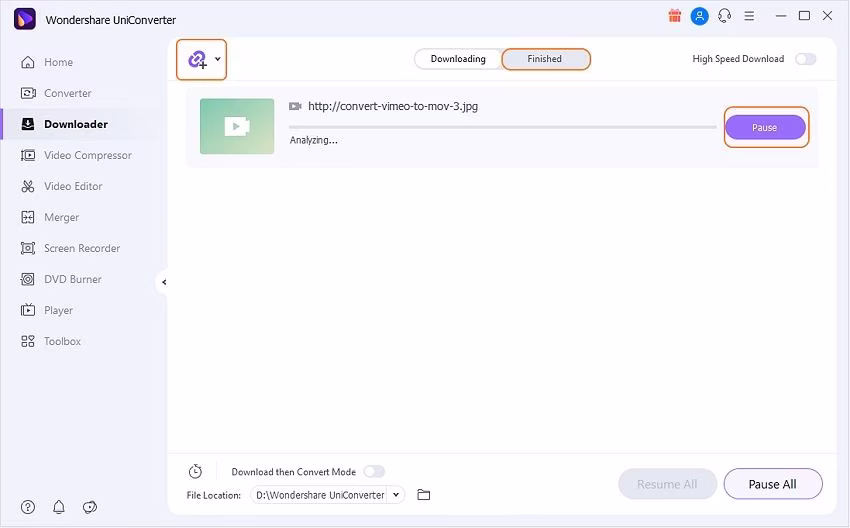Switch to the Downloading tab
850x528 pixels.
coord(458,59)
